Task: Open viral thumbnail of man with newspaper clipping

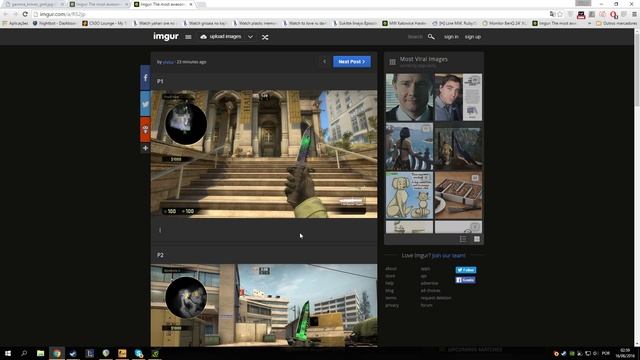Action: [458, 98]
